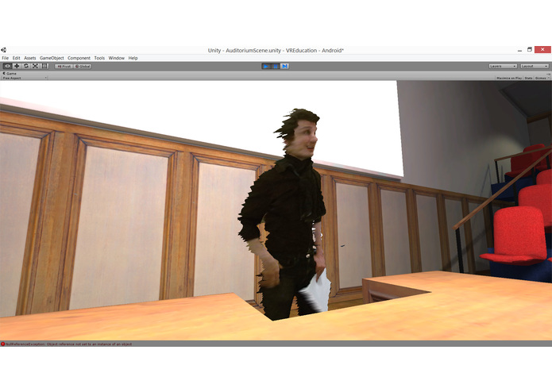Select the Scale tool
Screen dimensions: 552x392
tap(35, 66)
